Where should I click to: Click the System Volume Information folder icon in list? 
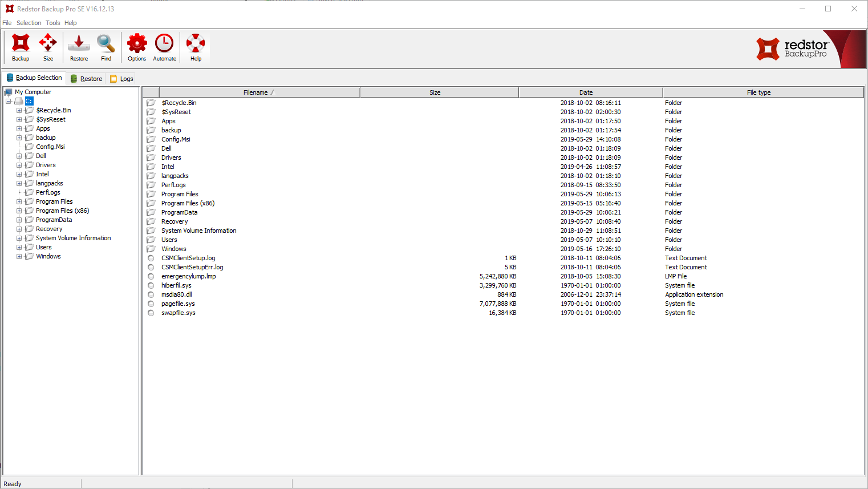(x=151, y=231)
